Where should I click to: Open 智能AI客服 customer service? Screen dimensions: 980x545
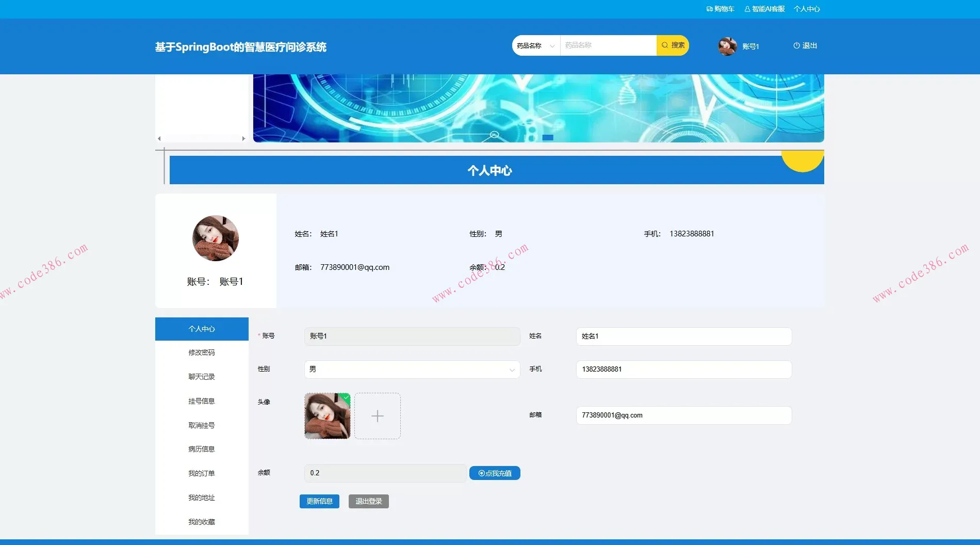pos(765,9)
